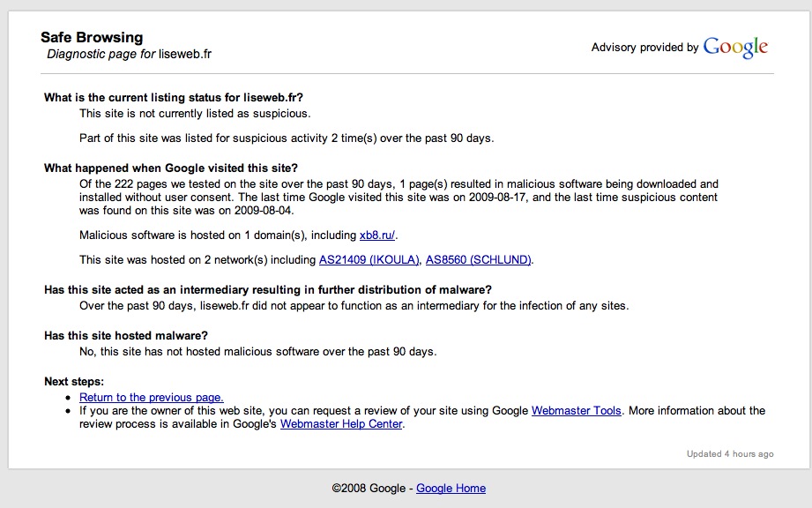Click 'This site is not currently listed' sentence
Image resolution: width=812 pixels, height=508 pixels.
point(195,113)
